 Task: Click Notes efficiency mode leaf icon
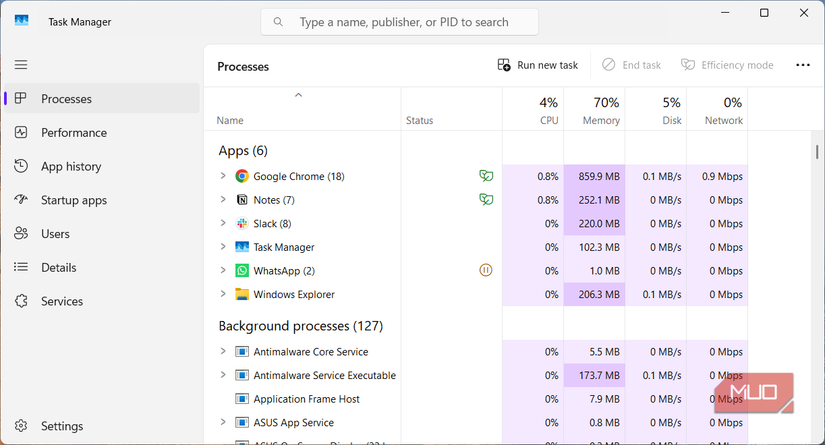[486, 199]
